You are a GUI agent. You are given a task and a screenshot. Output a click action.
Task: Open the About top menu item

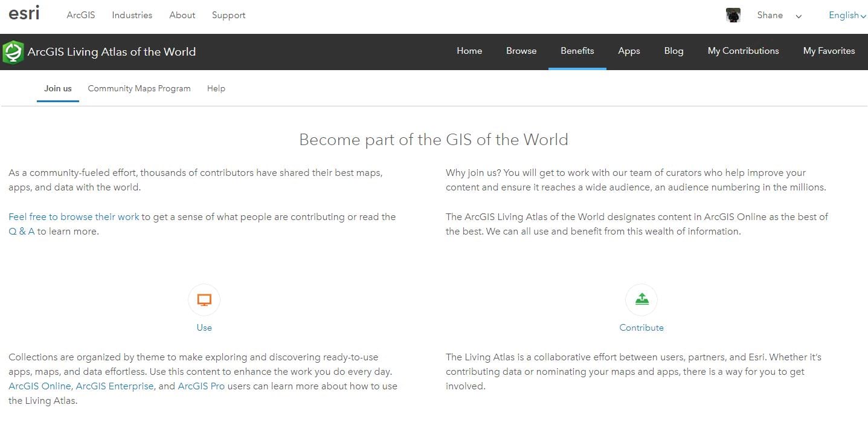(182, 15)
